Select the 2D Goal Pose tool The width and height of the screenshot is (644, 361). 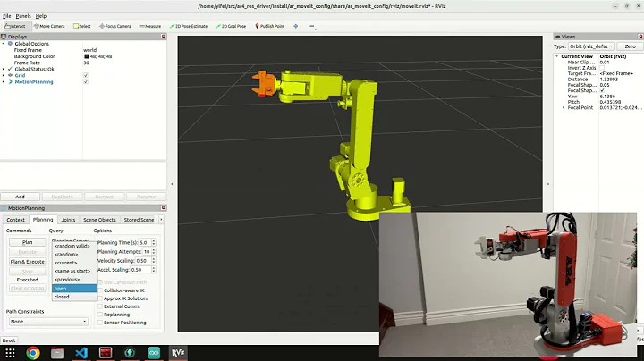click(231, 26)
